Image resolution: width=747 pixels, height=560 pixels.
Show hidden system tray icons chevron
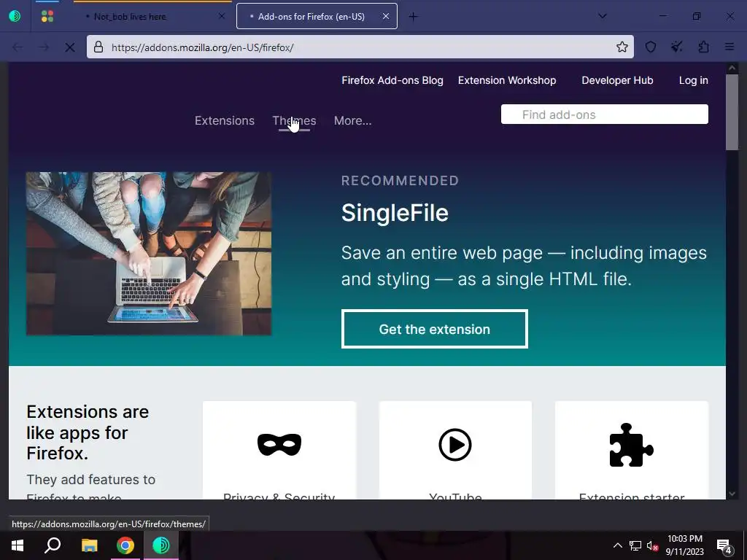617,545
